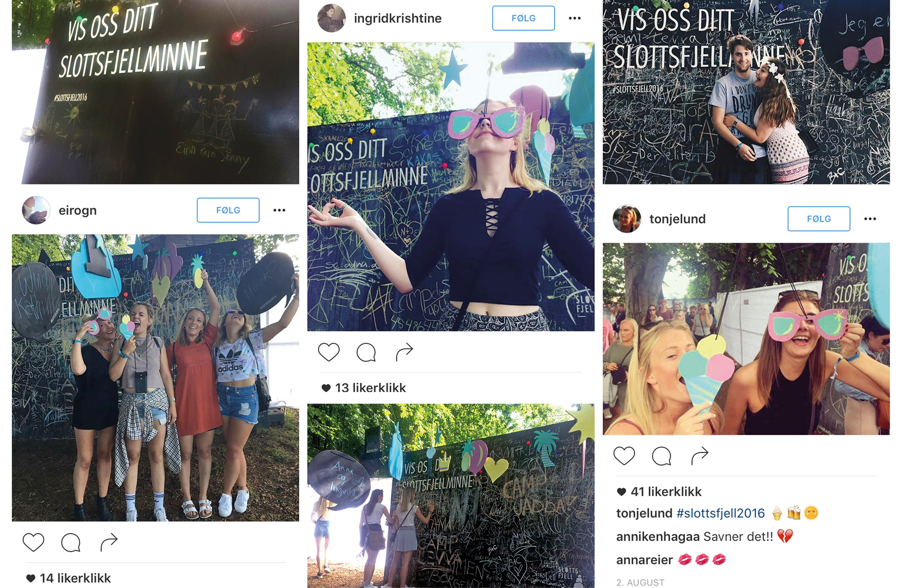Open more options for tonjelund's post
Screen dimensions: 902x588
click(871, 219)
